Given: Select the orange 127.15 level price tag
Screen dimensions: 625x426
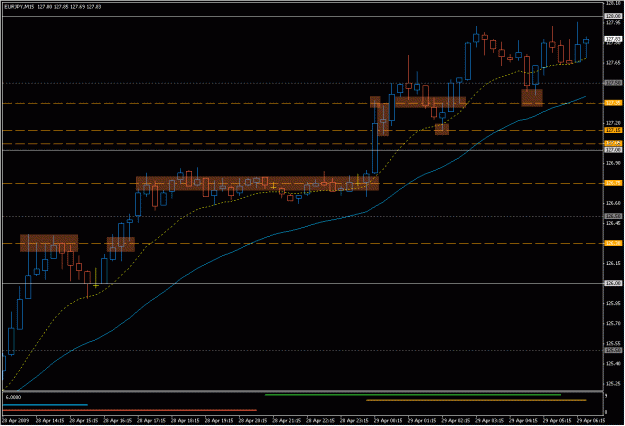Looking at the screenshot, I should pos(613,130).
